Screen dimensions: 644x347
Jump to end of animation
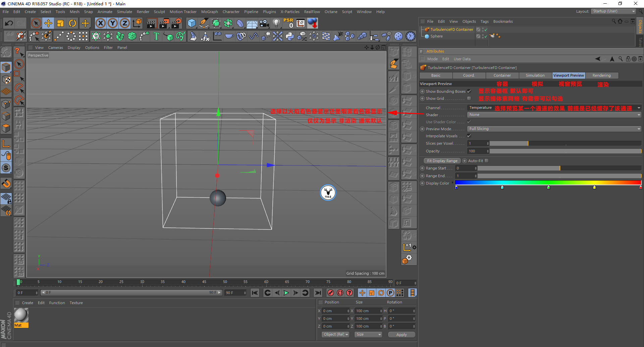[318, 293]
